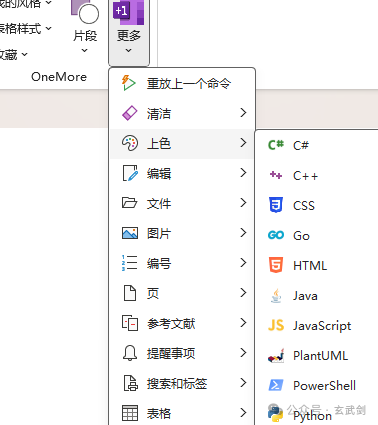Viewport: 378px width, 425px height.
Task: Select 重放上一个命令 menu entry
Action: click(x=182, y=83)
